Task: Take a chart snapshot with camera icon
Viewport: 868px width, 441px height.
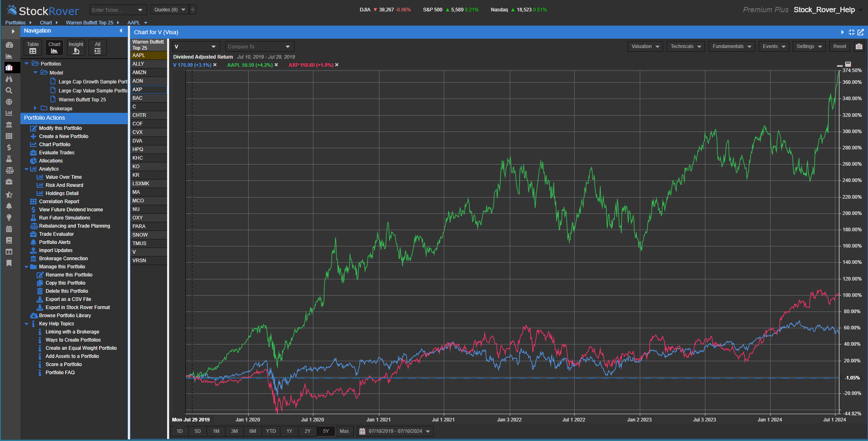Action: 859,46
